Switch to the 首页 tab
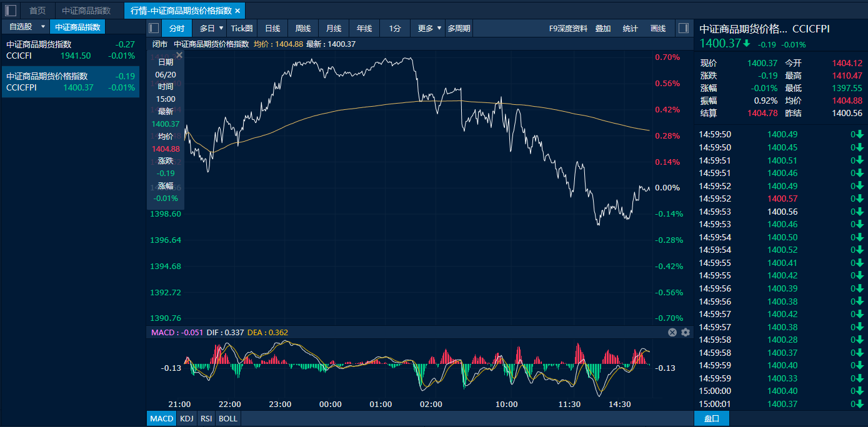This screenshot has height=427, width=868. [37, 11]
